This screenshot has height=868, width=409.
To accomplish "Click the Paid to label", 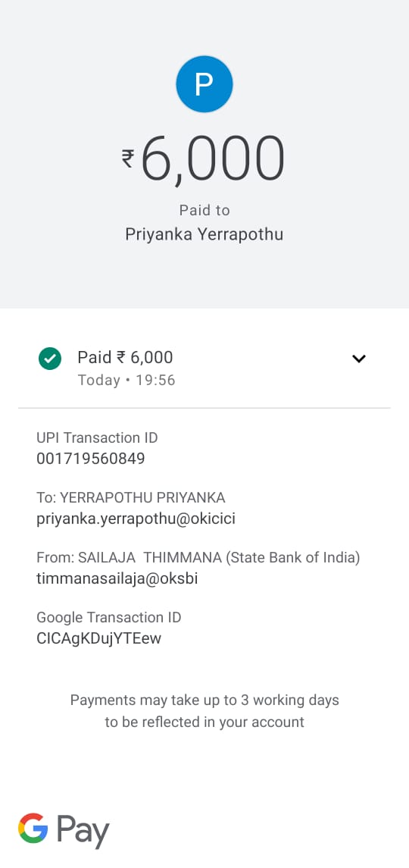I will (x=204, y=210).
